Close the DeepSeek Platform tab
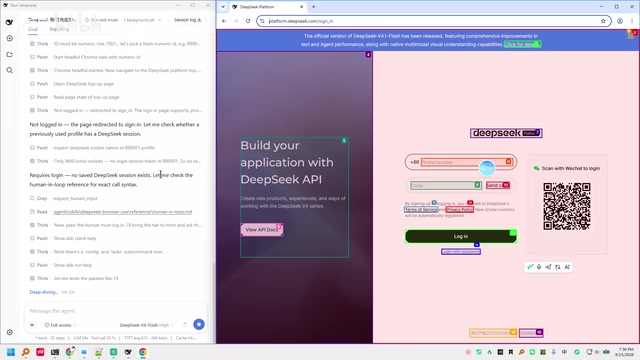This screenshot has height=360, width=640. [x=302, y=7]
